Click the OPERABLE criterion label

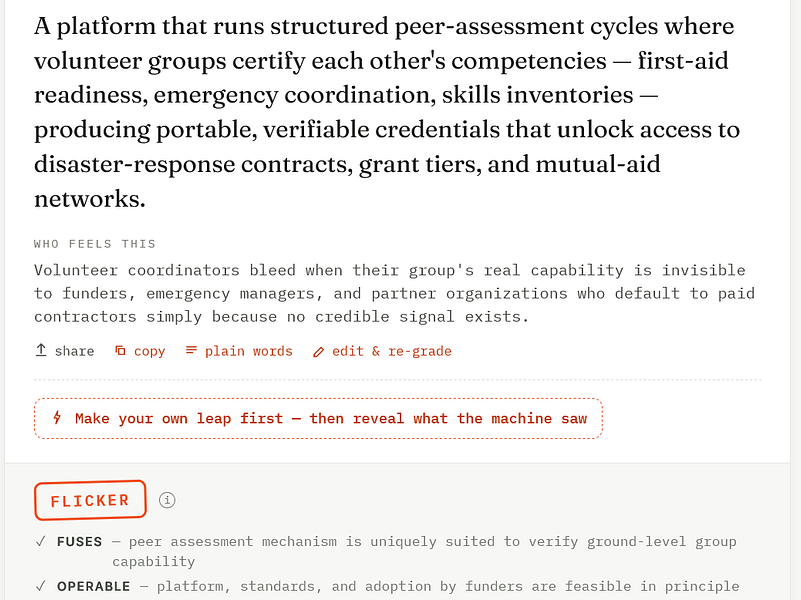pyautogui.click(x=93, y=586)
